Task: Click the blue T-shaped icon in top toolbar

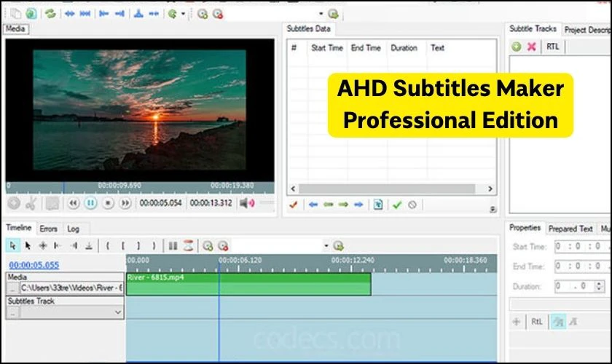Action: point(138,14)
